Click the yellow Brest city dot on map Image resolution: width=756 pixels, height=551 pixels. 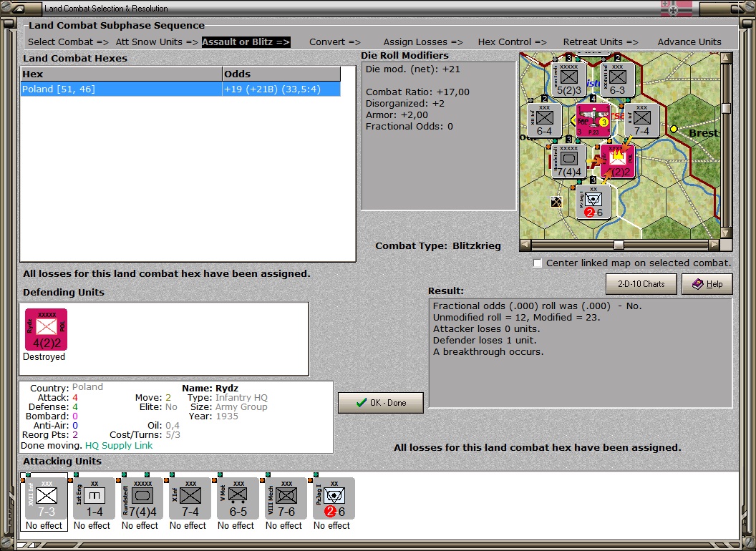pos(674,129)
